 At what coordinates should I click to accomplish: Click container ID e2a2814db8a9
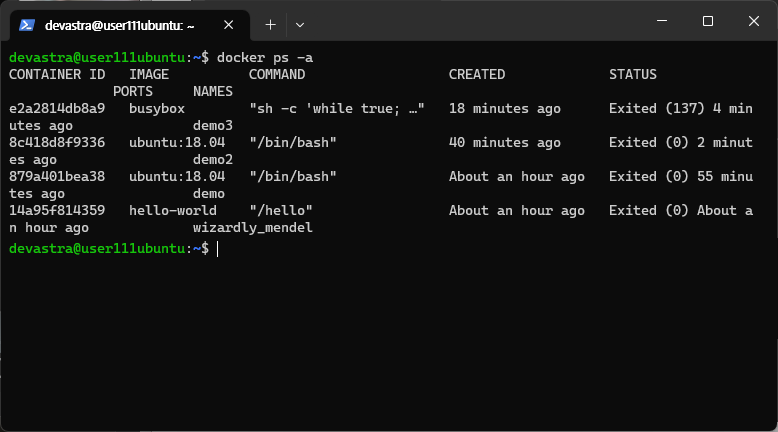57,108
